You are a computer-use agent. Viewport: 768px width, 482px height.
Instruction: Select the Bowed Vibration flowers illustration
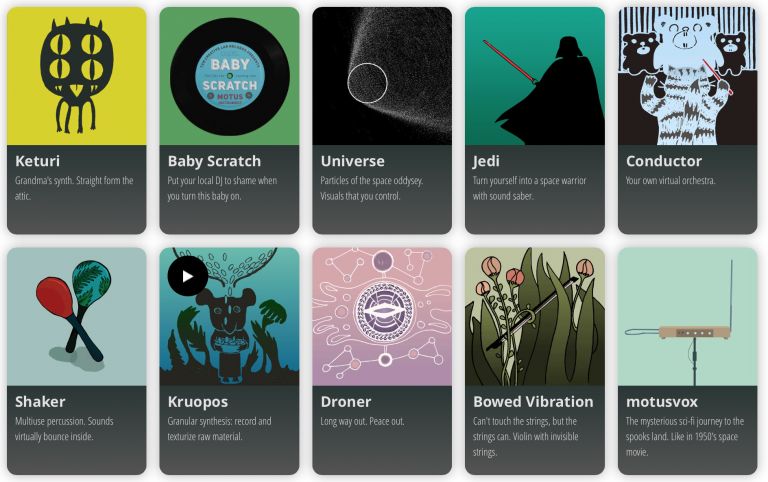pyautogui.click(x=535, y=316)
